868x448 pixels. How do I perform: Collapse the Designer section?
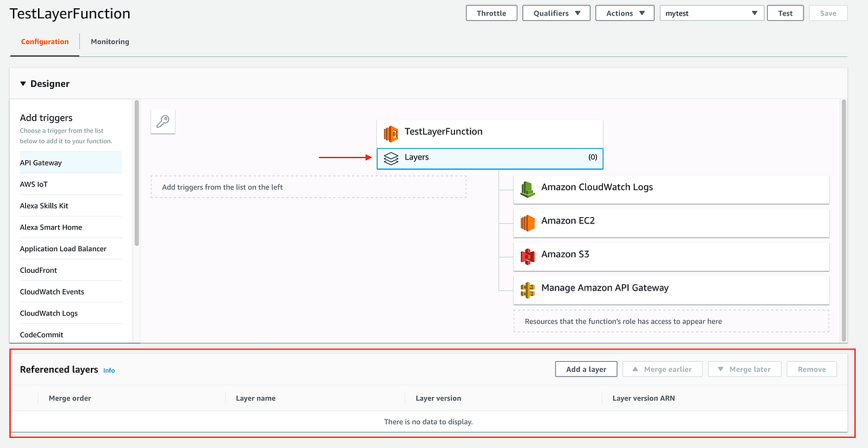pos(23,83)
